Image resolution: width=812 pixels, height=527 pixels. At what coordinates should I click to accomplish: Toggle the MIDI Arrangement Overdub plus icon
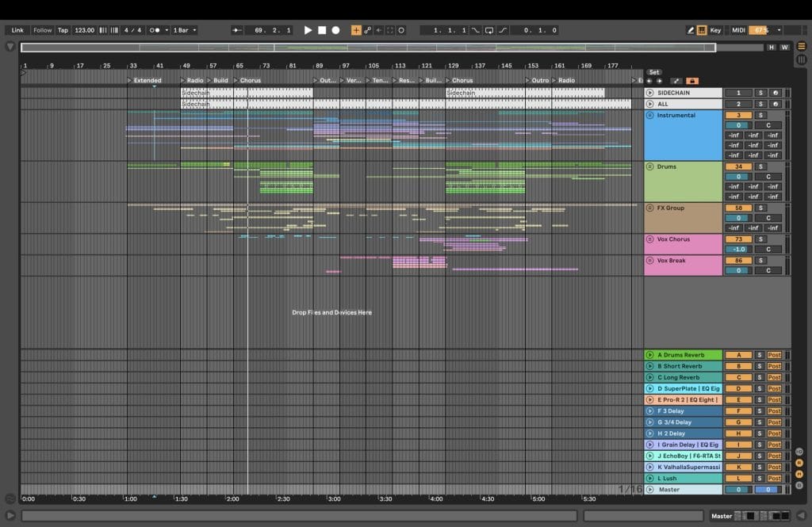coord(356,30)
